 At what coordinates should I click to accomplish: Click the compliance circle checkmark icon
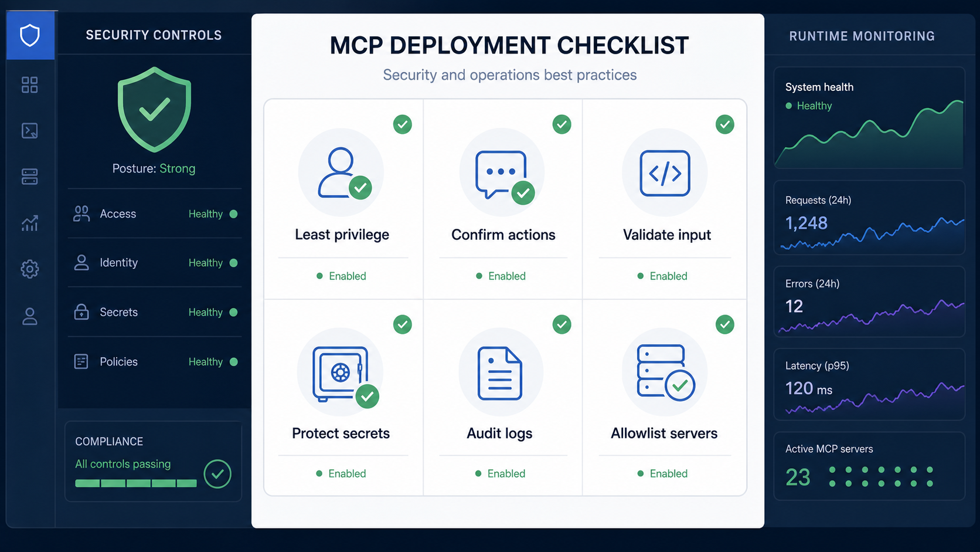pyautogui.click(x=217, y=474)
